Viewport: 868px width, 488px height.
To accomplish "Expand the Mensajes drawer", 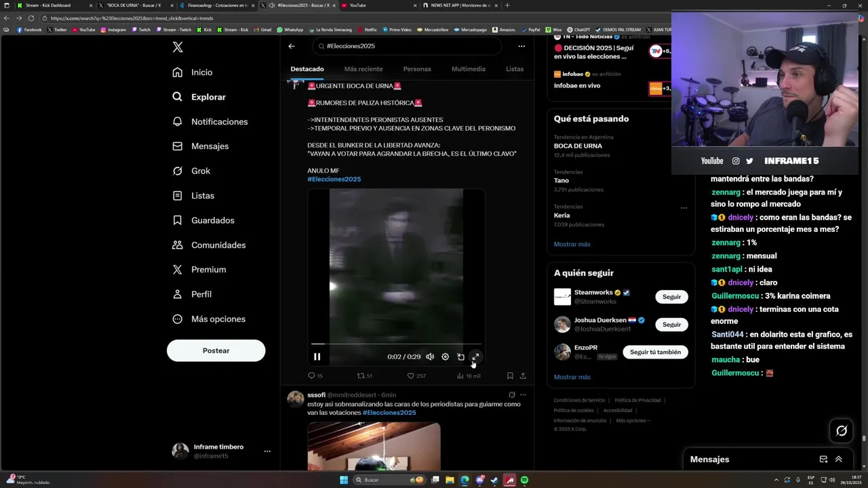I will click(x=839, y=459).
